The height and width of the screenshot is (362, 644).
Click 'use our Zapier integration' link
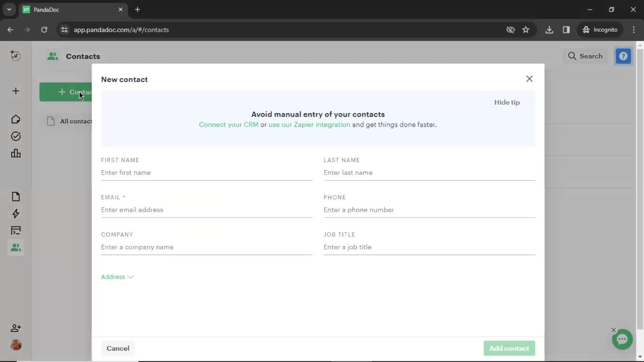(x=310, y=125)
